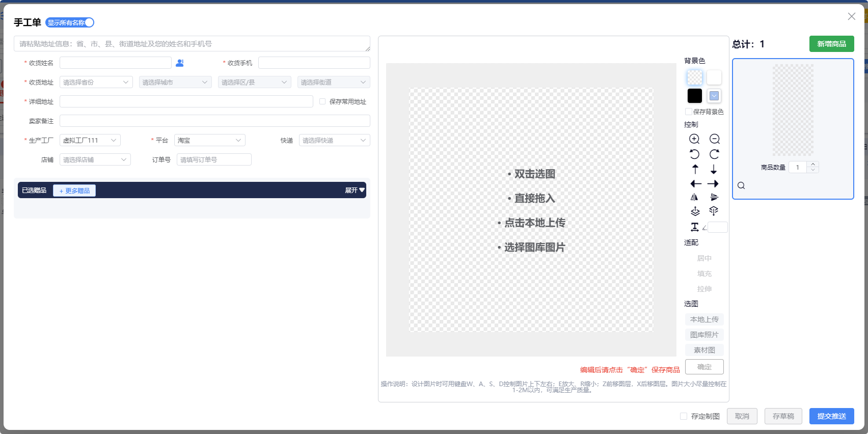868x434 pixels.
Task: Click 本地上传 button
Action: click(x=704, y=319)
